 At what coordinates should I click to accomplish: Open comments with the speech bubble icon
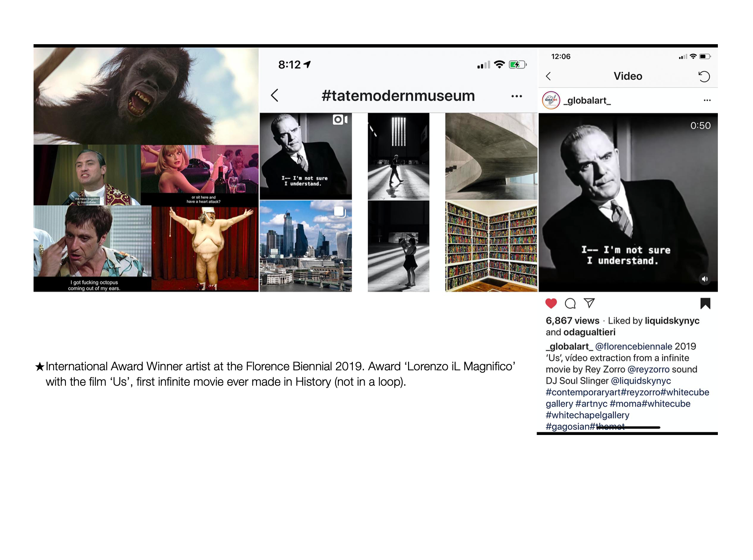point(570,303)
